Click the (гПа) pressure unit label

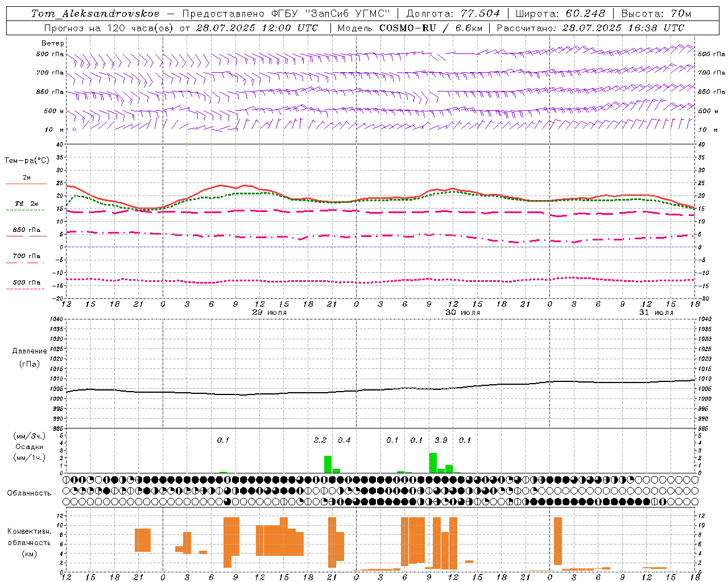point(30,364)
